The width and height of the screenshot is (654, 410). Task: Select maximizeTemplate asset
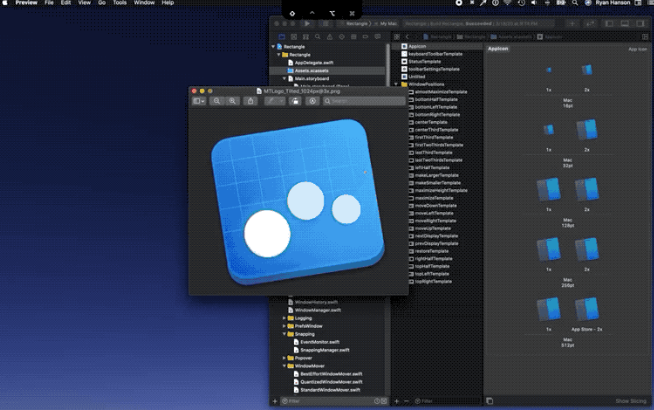coord(434,198)
